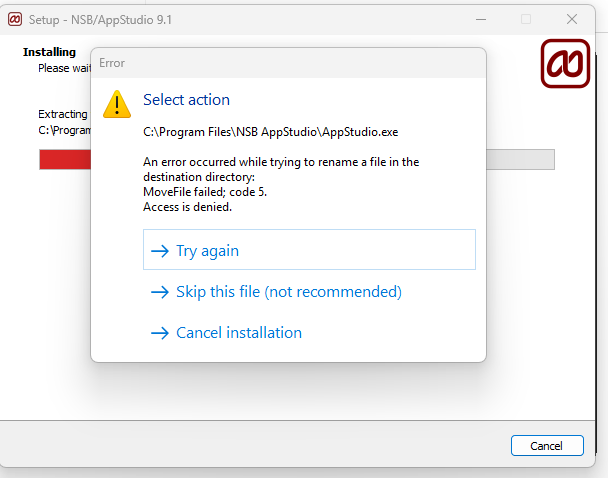The width and height of the screenshot is (608, 478).
Task: Click the red filled part of the progress bar
Action: [x=65, y=159]
